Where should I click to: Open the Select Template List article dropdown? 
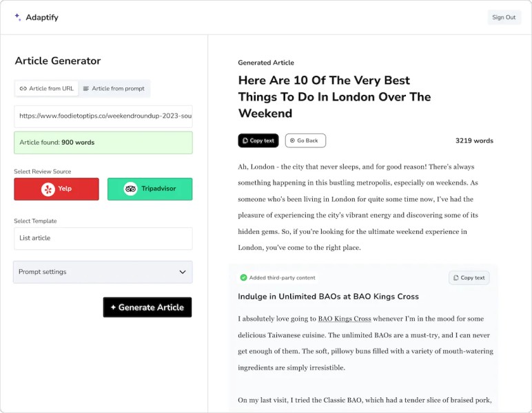click(103, 238)
